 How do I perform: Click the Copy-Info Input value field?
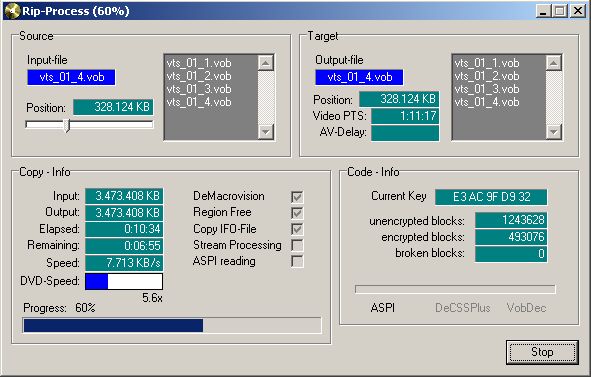pyautogui.click(x=124, y=196)
